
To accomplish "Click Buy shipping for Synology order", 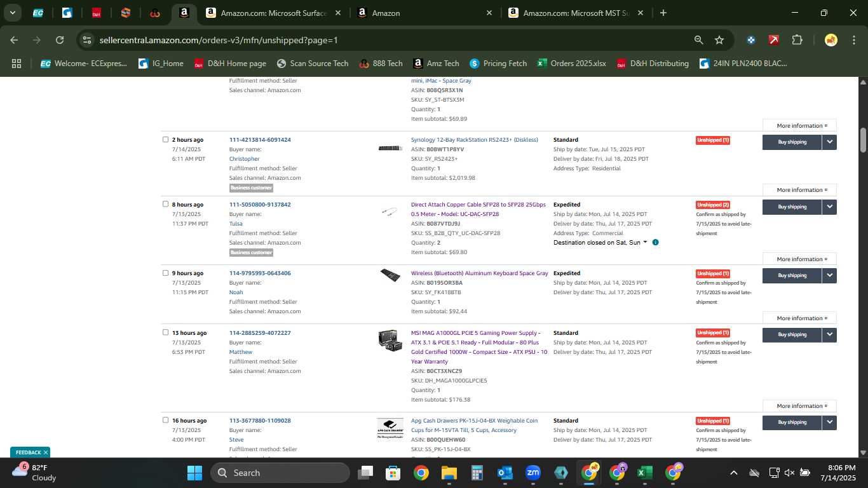I will tap(792, 142).
